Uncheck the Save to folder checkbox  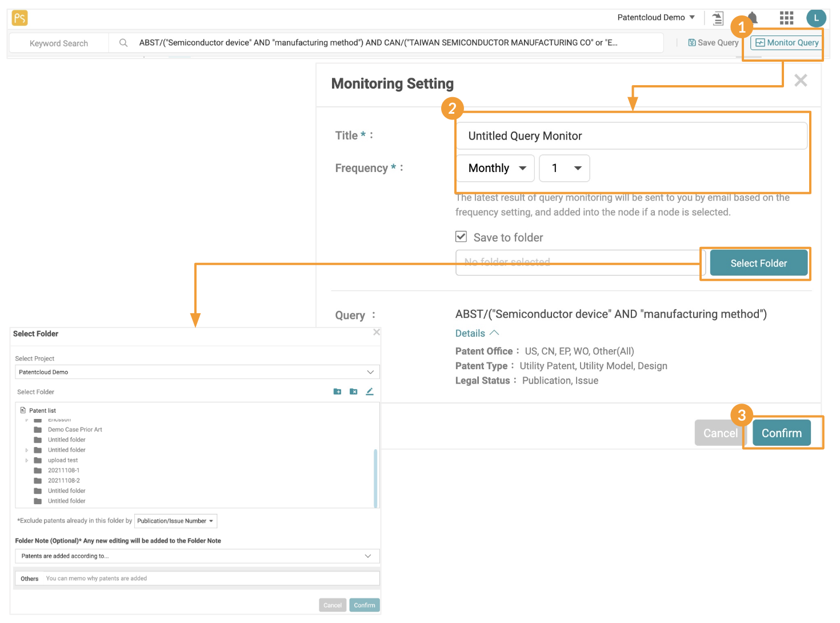[x=461, y=237]
